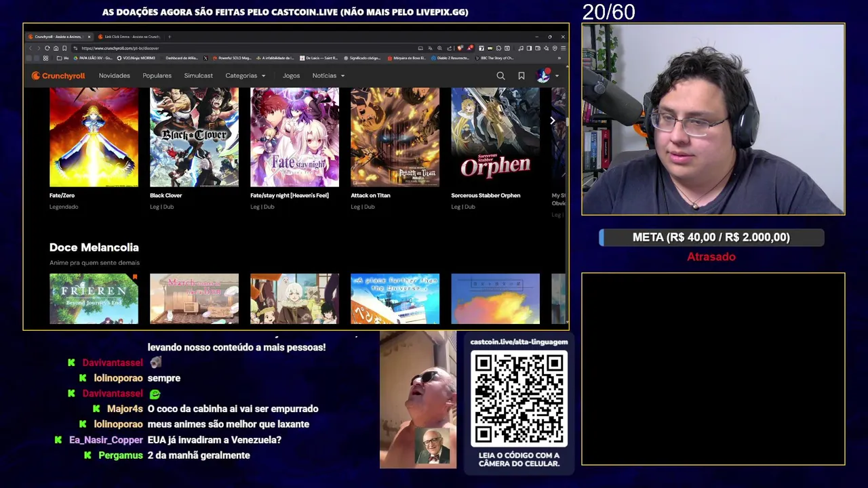Open the Brave Rewards triangle icon
This screenshot has height=488, width=868.
[x=470, y=48]
